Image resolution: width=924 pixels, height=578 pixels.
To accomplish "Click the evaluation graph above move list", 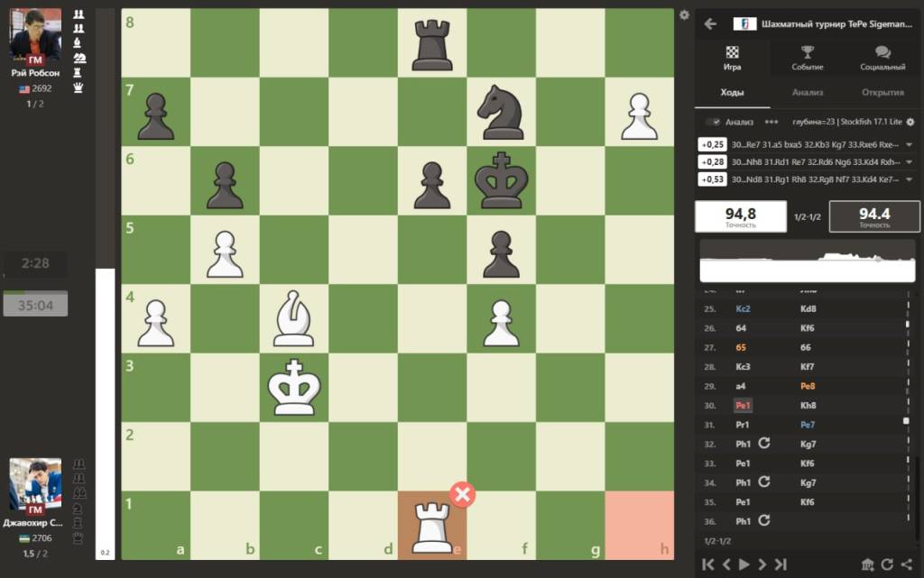I will click(807, 262).
